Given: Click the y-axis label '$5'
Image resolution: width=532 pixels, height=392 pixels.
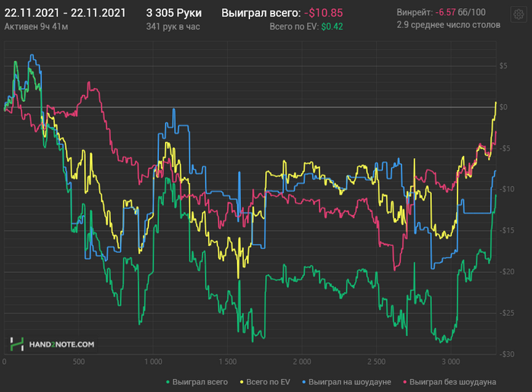Looking at the screenshot, I should tap(503, 66).
